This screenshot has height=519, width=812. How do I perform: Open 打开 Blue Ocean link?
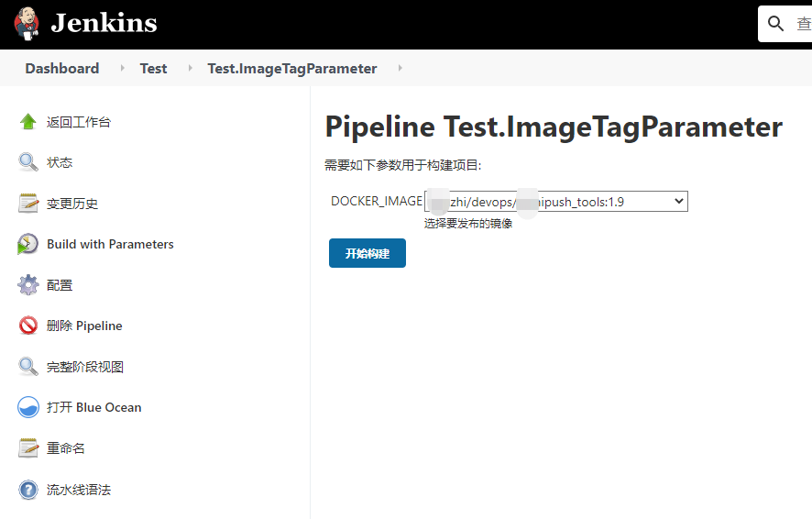(x=93, y=407)
